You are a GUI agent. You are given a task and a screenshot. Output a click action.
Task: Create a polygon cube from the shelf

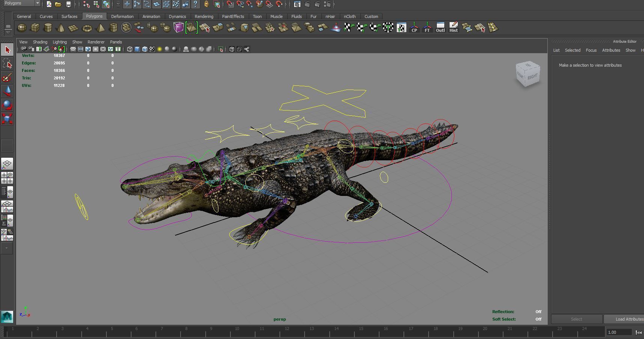pyautogui.click(x=35, y=28)
